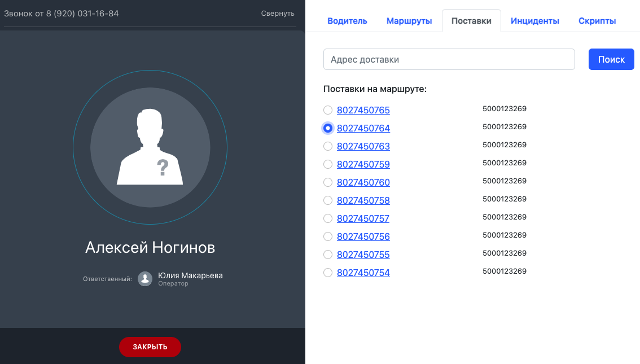Open delivery link 8027450760
The width and height of the screenshot is (640, 364).
point(363,182)
